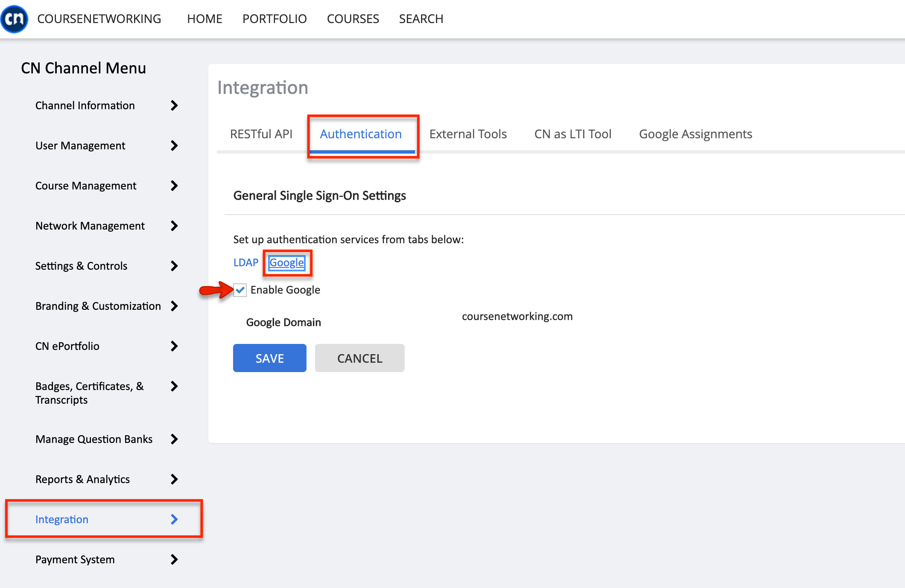Click the CANCEL button
Viewport: 905px width, 588px height.
(360, 358)
